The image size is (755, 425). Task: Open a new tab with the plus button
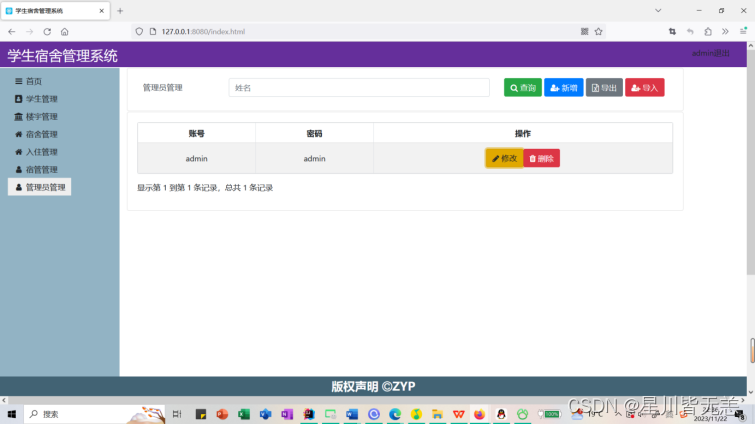(120, 11)
